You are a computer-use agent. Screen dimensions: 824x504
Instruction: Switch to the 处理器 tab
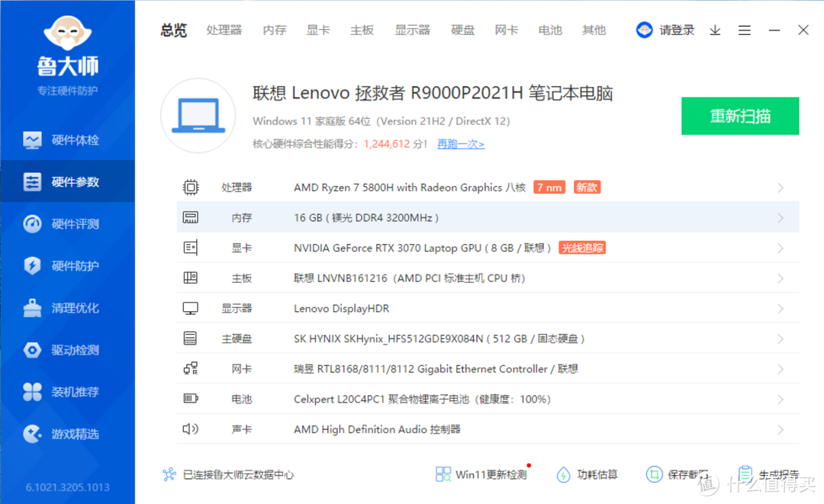(x=224, y=30)
